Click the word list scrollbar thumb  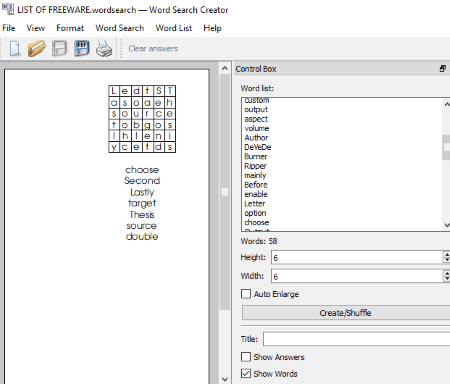[x=446, y=147]
